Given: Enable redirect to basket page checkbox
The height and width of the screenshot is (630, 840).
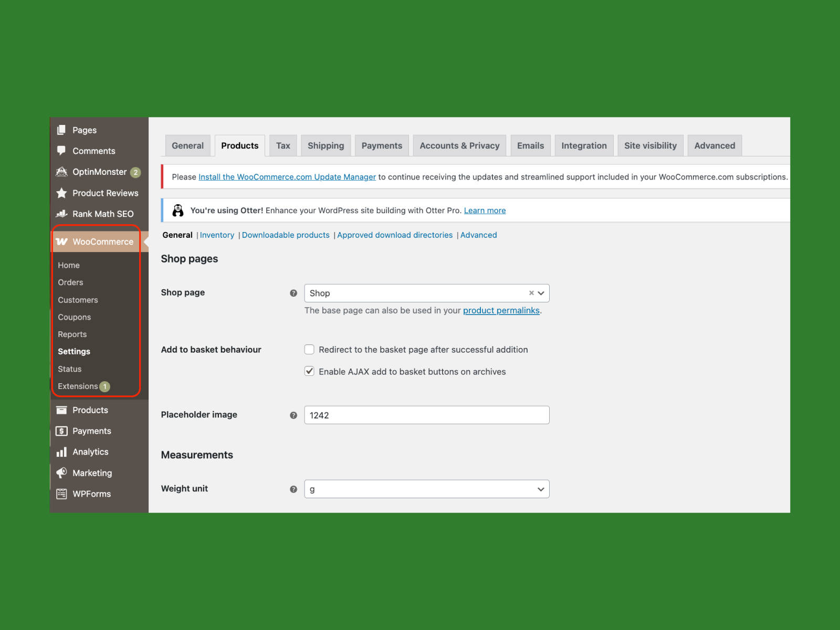Looking at the screenshot, I should click(309, 350).
